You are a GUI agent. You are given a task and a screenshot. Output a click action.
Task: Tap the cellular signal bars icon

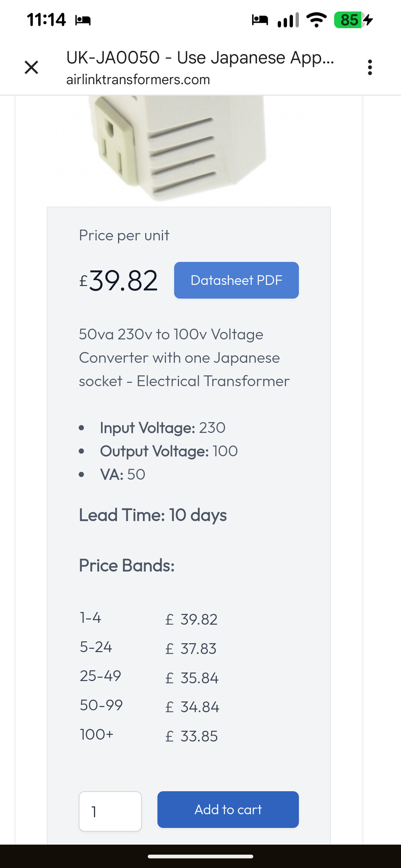point(288,20)
